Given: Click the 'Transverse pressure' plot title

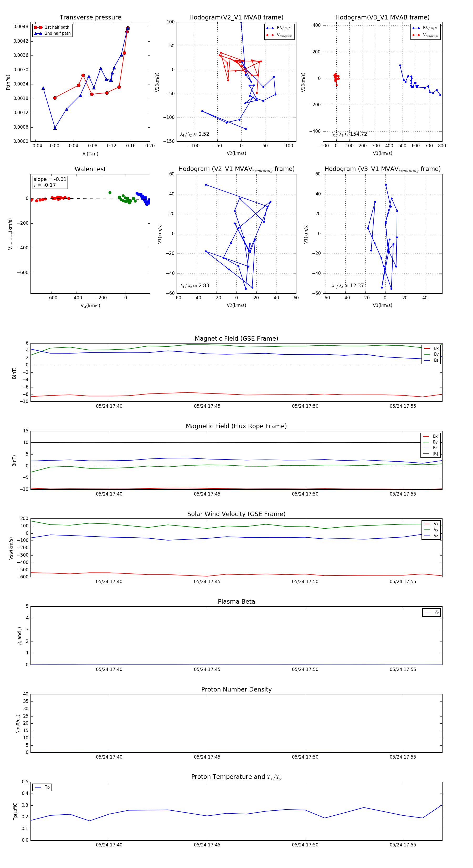Looking at the screenshot, I should [x=90, y=17].
